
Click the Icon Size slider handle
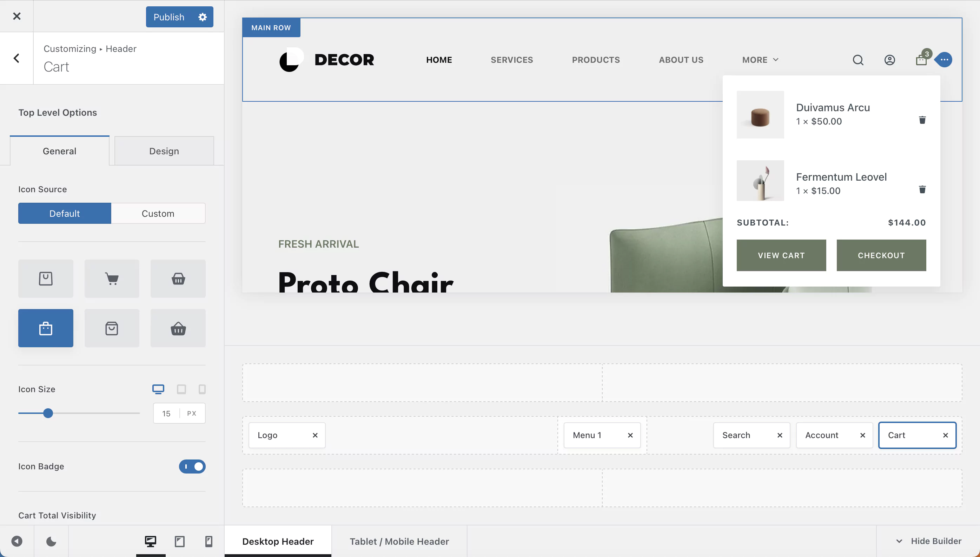tap(48, 413)
